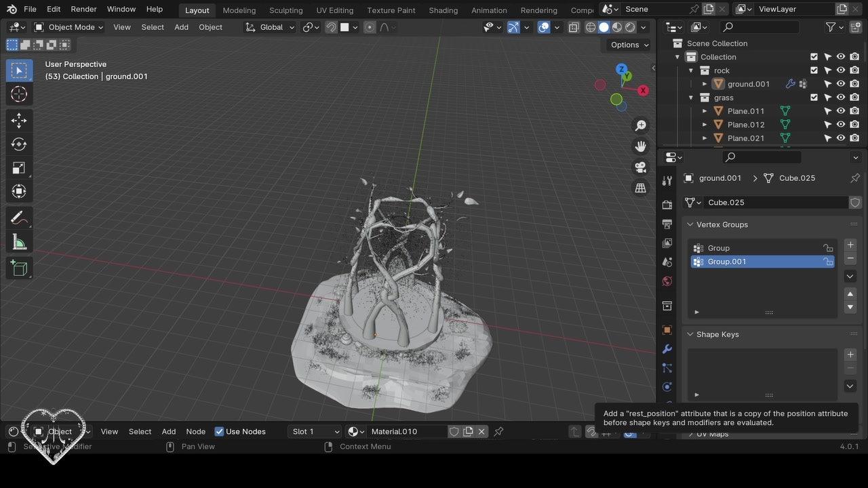Click the pan view hand icon

click(640, 146)
